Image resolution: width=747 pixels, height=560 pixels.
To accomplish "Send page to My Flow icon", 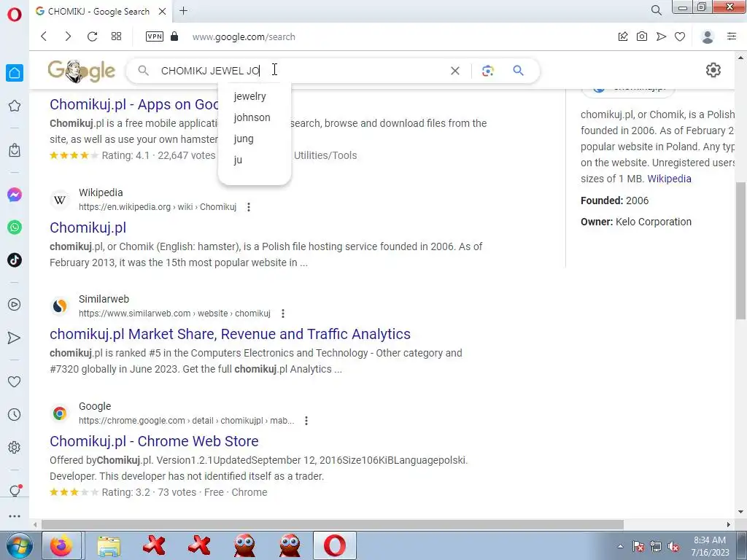I will [661, 36].
